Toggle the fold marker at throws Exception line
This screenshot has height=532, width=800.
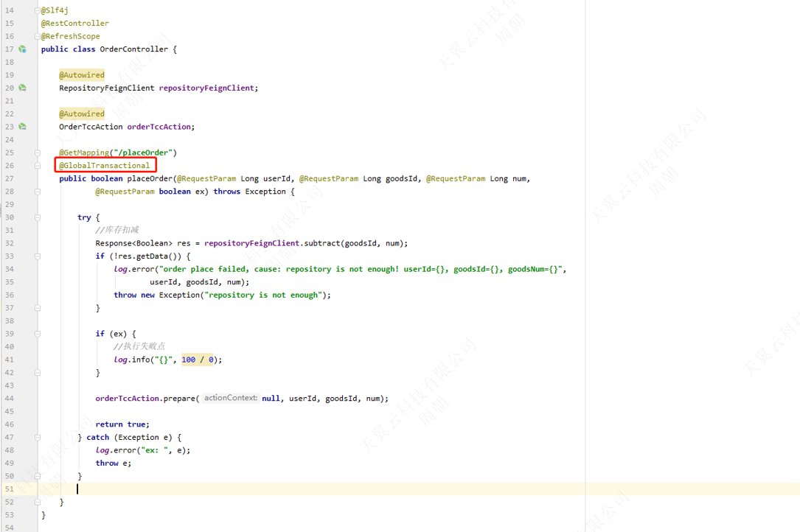point(38,192)
